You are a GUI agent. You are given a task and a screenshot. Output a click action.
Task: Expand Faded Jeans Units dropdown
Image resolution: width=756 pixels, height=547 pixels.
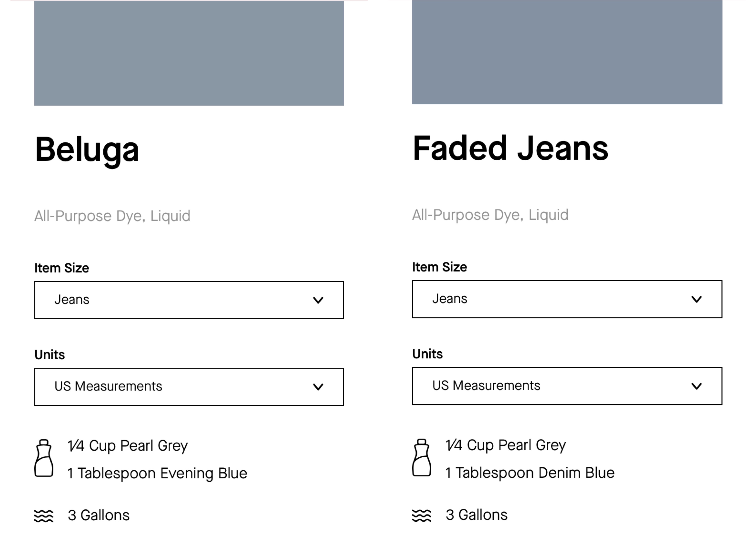(x=567, y=386)
